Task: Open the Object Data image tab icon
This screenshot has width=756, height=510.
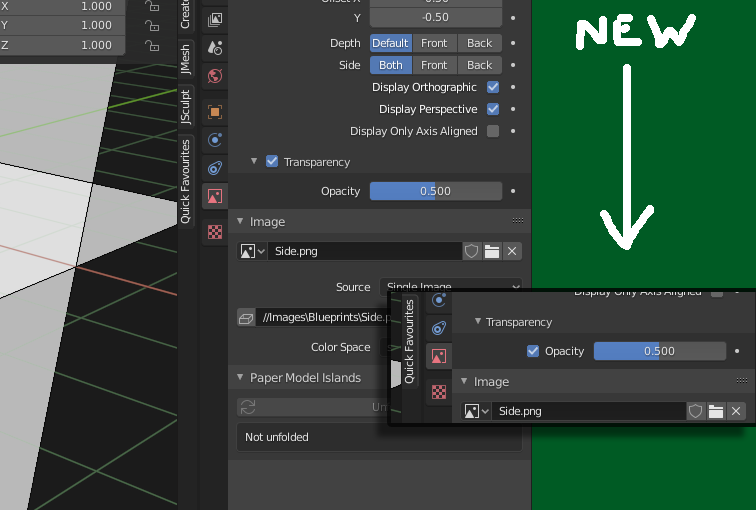Action: pyautogui.click(x=215, y=196)
